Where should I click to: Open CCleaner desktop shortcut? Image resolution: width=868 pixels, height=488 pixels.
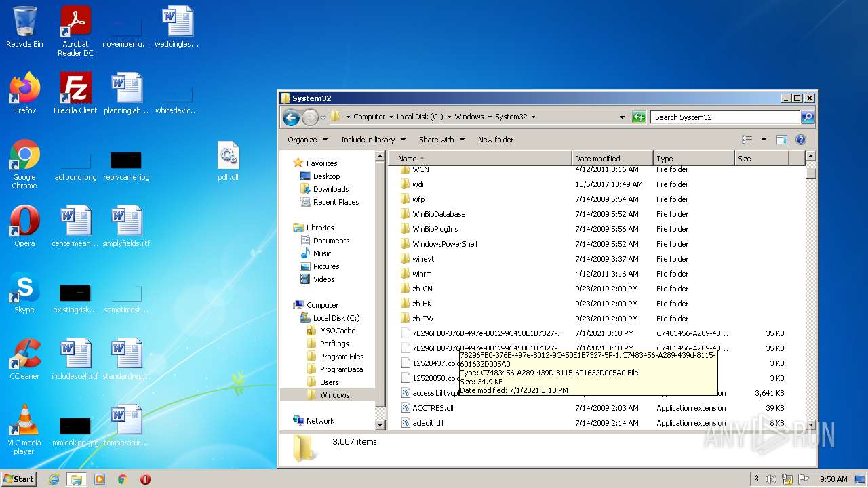click(24, 359)
